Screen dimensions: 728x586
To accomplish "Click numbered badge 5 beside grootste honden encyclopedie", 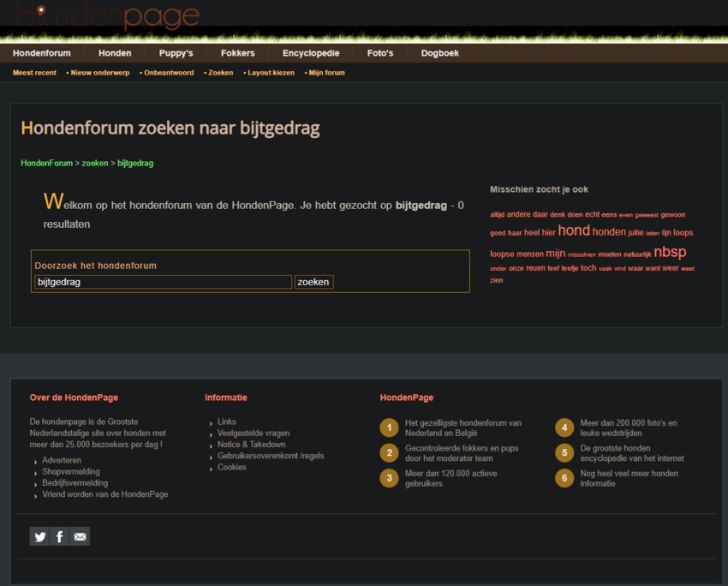I will [x=564, y=452].
